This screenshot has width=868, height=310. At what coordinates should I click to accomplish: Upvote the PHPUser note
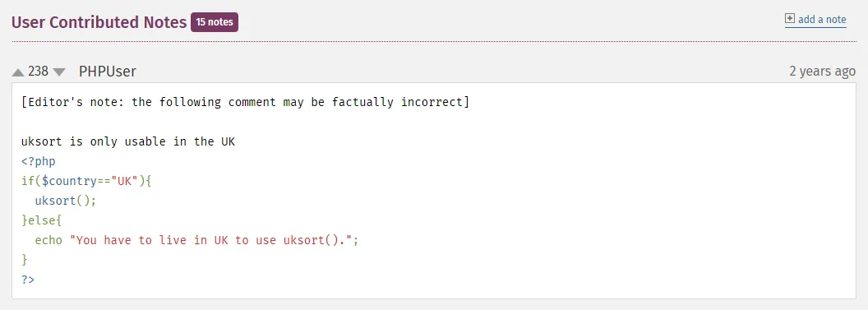pyautogui.click(x=18, y=72)
